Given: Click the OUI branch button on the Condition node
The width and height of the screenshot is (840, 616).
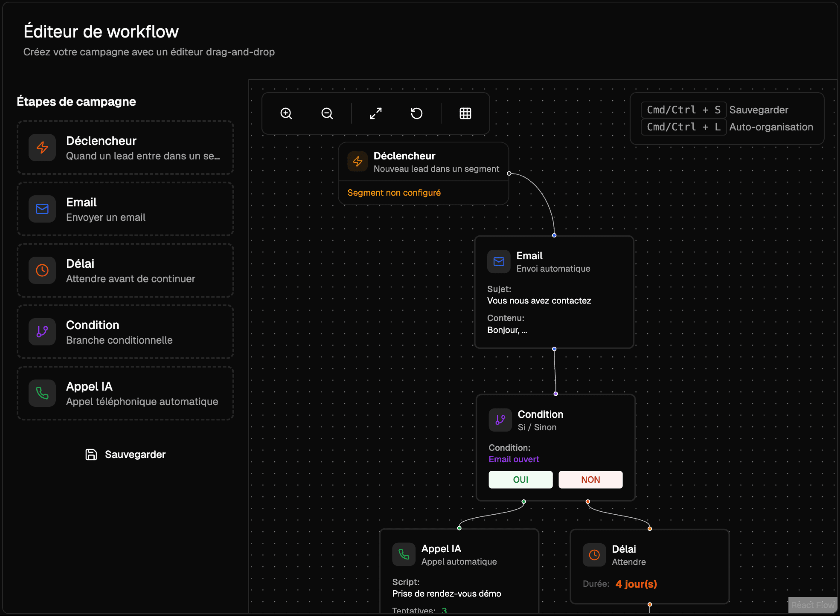Looking at the screenshot, I should (520, 480).
